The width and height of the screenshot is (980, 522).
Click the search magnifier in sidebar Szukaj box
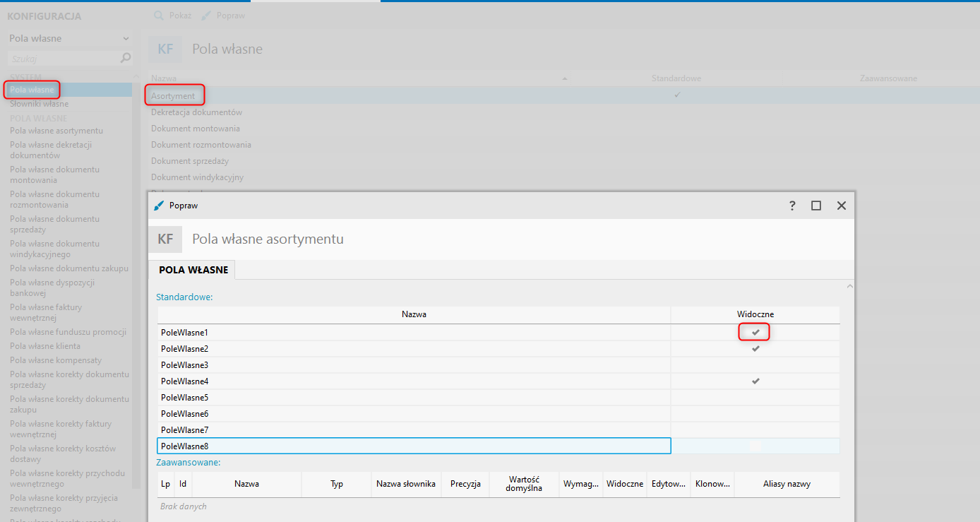(x=126, y=58)
